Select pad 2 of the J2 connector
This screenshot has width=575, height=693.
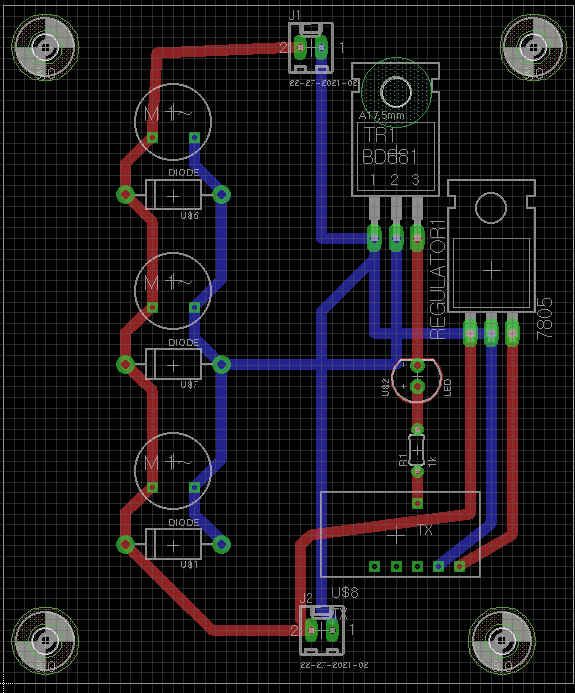click(312, 629)
